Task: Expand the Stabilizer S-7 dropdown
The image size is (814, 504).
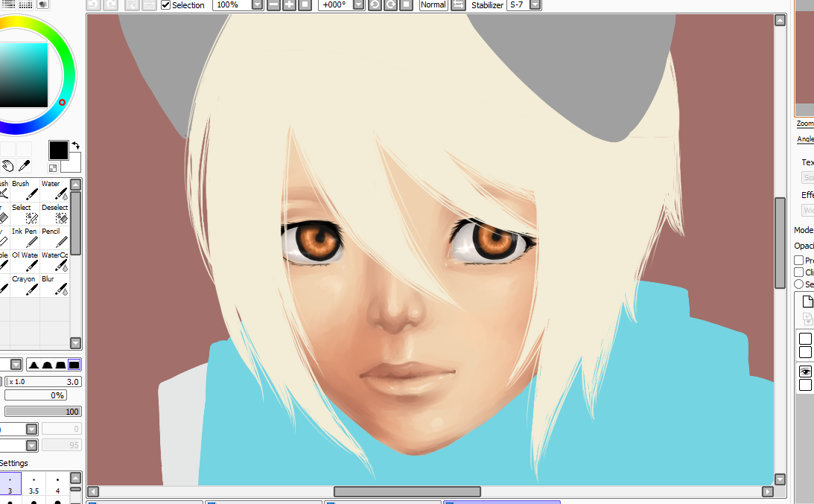Action: pos(535,5)
